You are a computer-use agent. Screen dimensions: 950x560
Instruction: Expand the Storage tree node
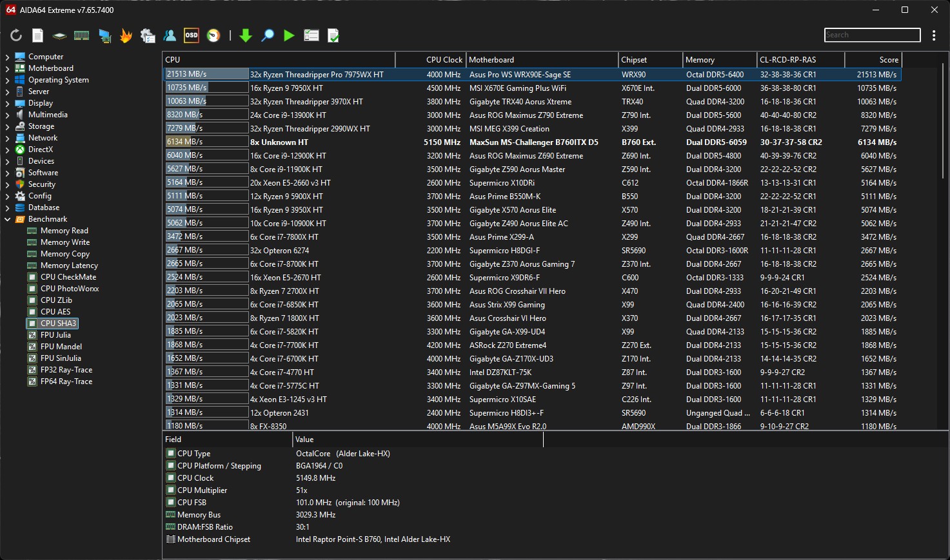tap(7, 126)
